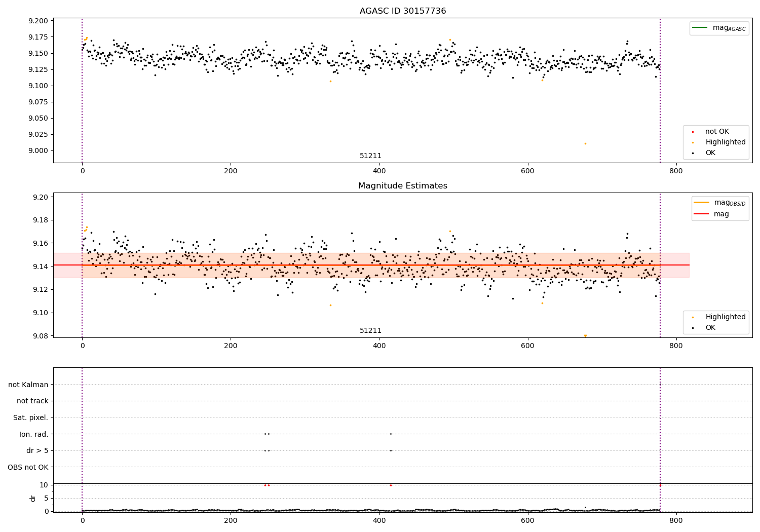Click the orange mag OBSID legend entry
This screenshot has height=532, width=760.
(719, 203)
